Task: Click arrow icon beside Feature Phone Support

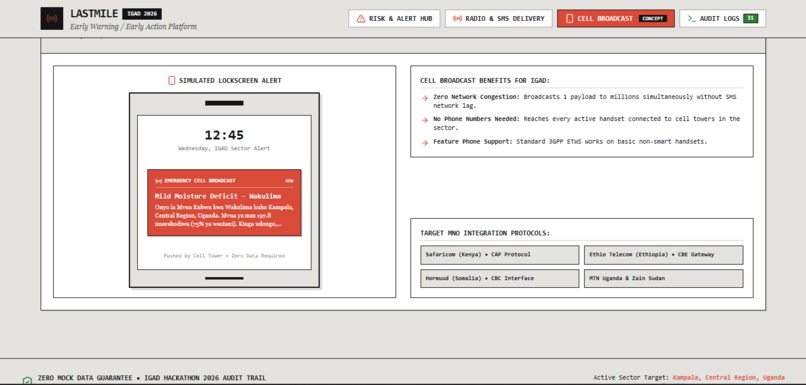Action: coord(425,142)
